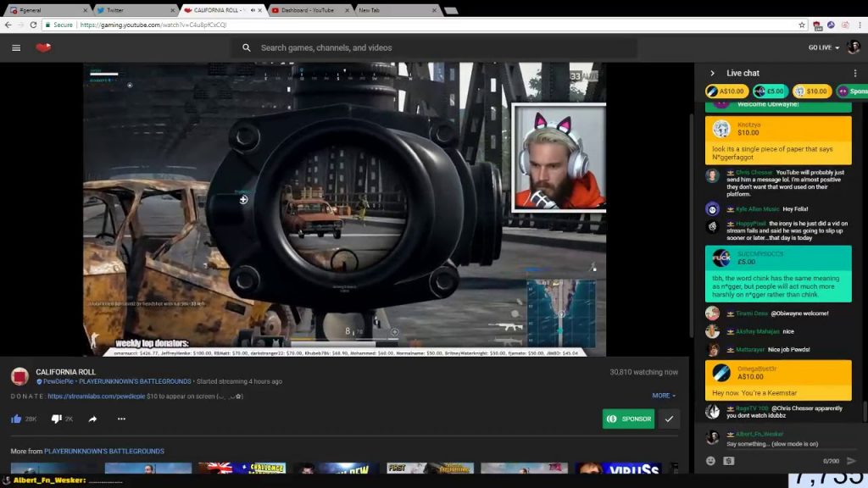Click the search magnifier icon
Viewport: 868px width, 488px height.
tap(247, 47)
